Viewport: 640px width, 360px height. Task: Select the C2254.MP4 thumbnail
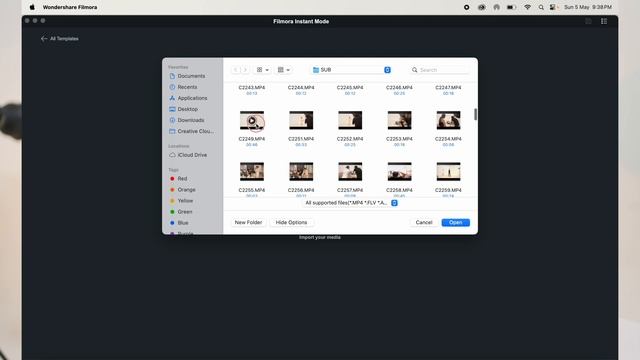(449, 120)
